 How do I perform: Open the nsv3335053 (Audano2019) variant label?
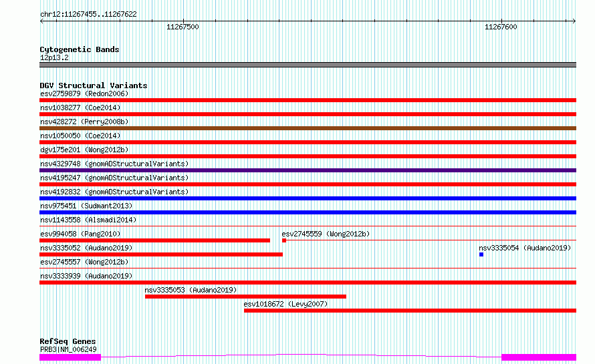191,290
